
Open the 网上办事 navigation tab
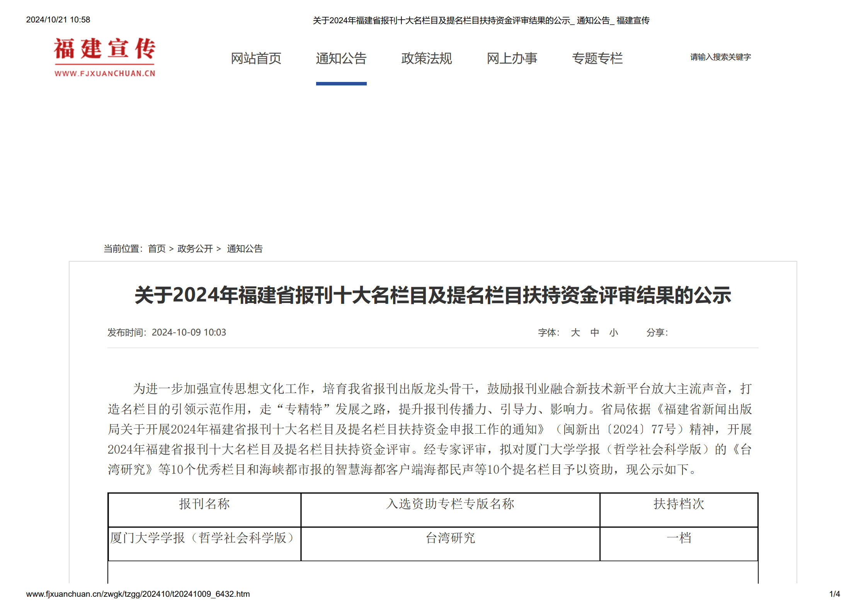[512, 58]
